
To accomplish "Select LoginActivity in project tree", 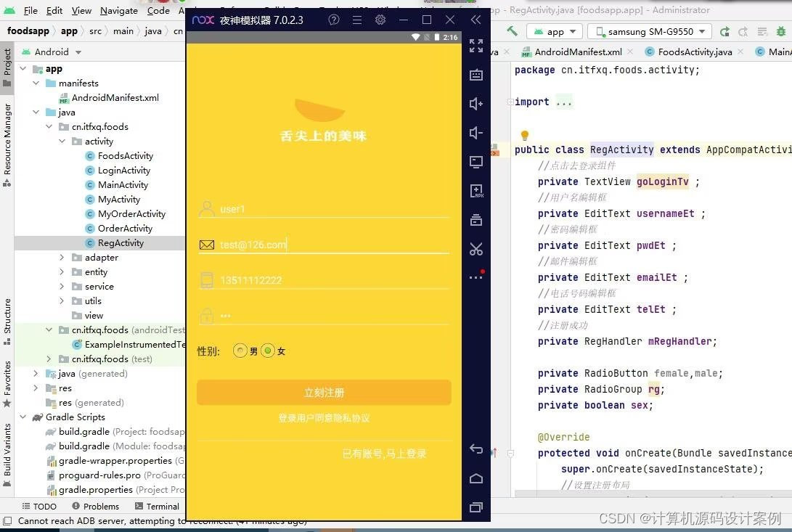I will pos(123,171).
